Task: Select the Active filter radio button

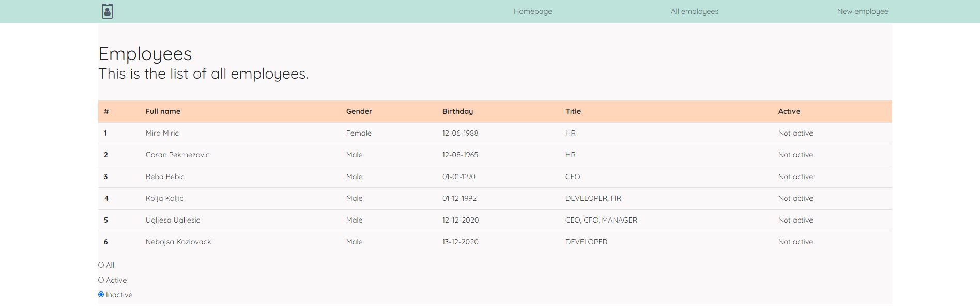Action: click(101, 280)
